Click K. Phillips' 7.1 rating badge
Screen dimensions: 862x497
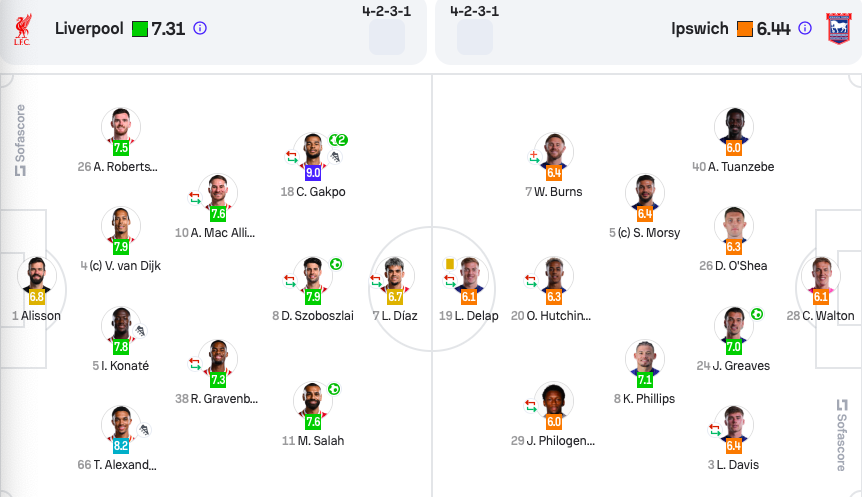[x=645, y=380]
